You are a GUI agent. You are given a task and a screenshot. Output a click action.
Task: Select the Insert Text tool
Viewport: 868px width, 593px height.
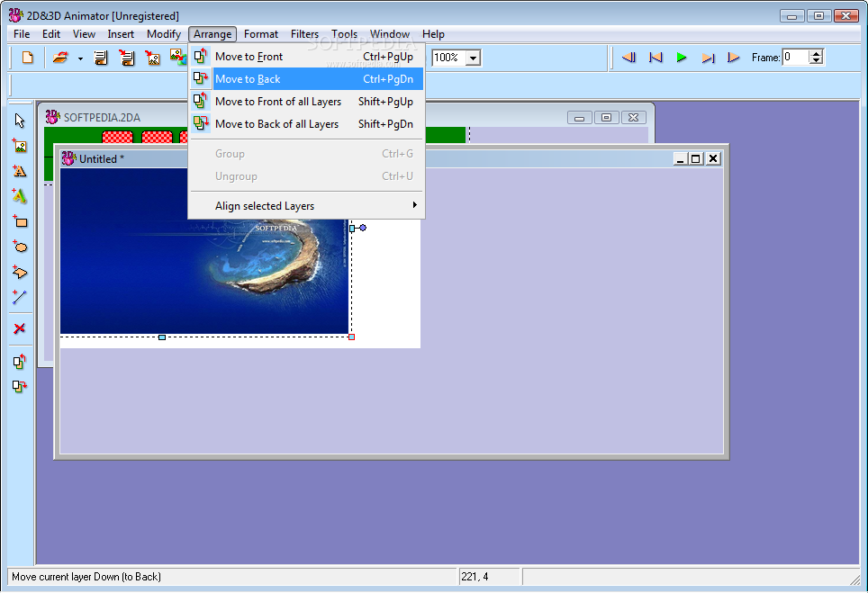pos(20,171)
